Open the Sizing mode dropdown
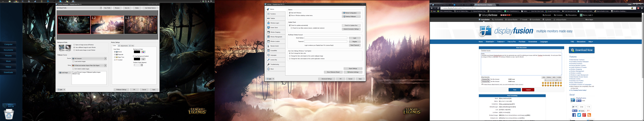 coord(105,66)
